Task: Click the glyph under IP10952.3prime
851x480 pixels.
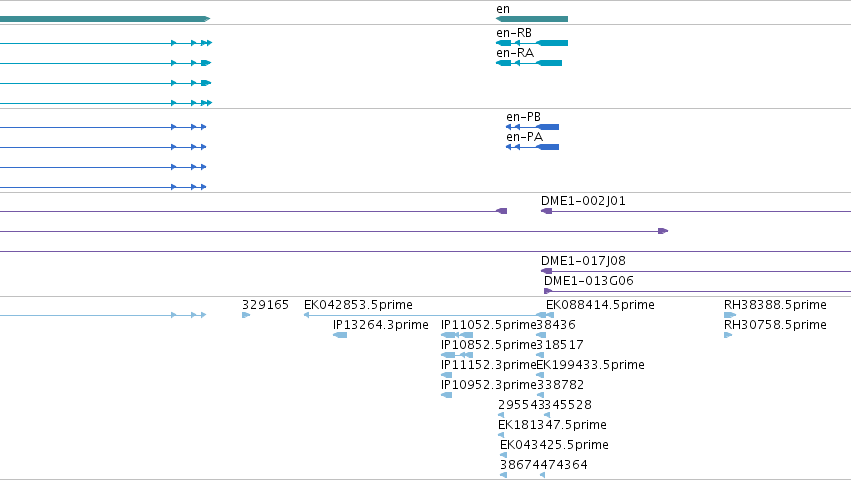Action: pyautogui.click(x=447, y=395)
